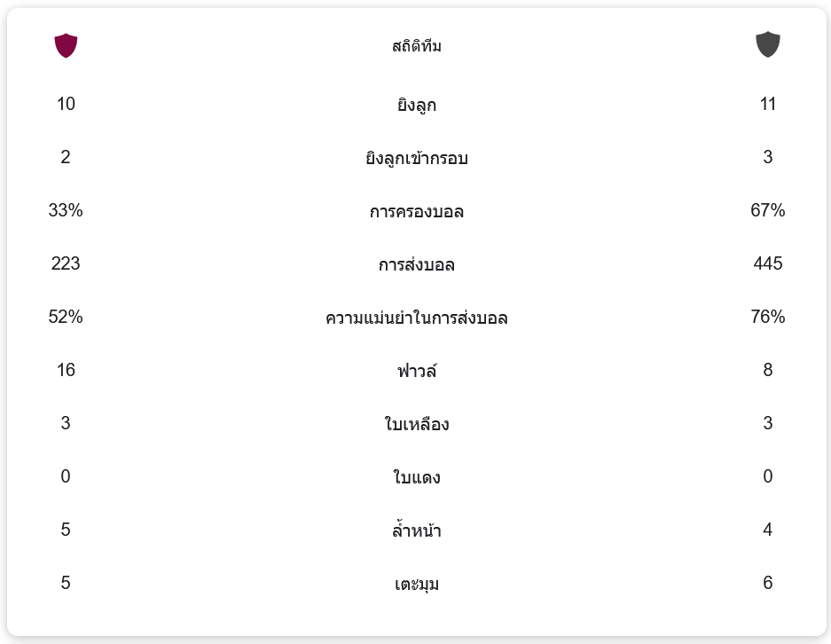
Task: Click the 33% possession value
Action: click(x=66, y=210)
